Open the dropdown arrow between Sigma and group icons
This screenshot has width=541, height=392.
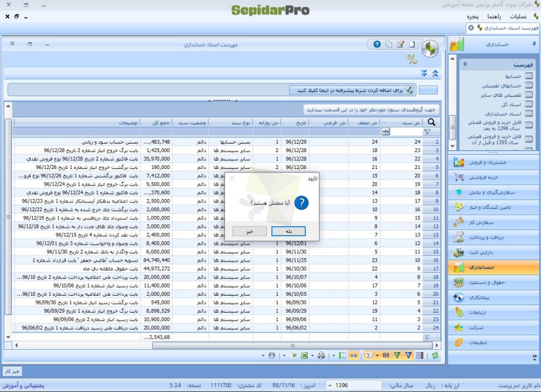coord(377,356)
